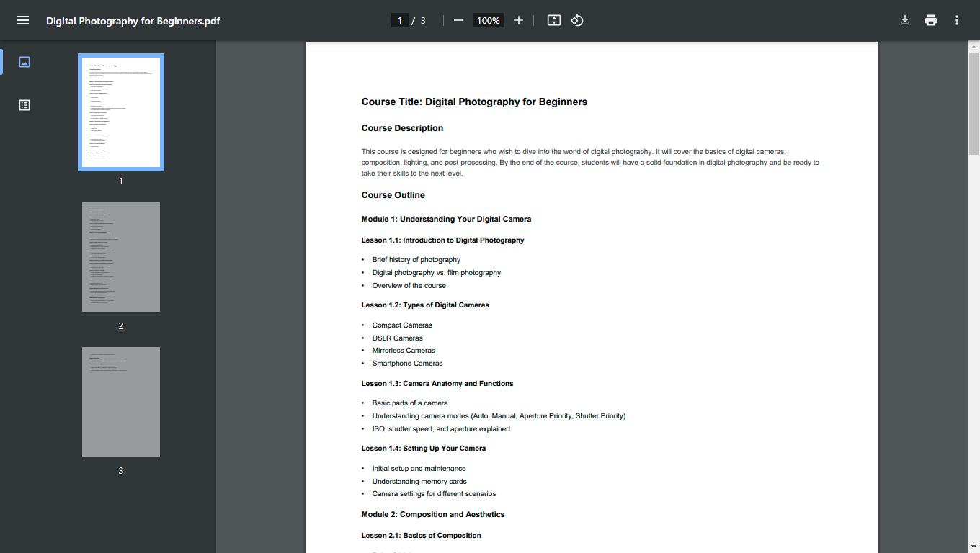Click the Course Outline heading text
Image resolution: width=980 pixels, height=553 pixels.
point(393,195)
